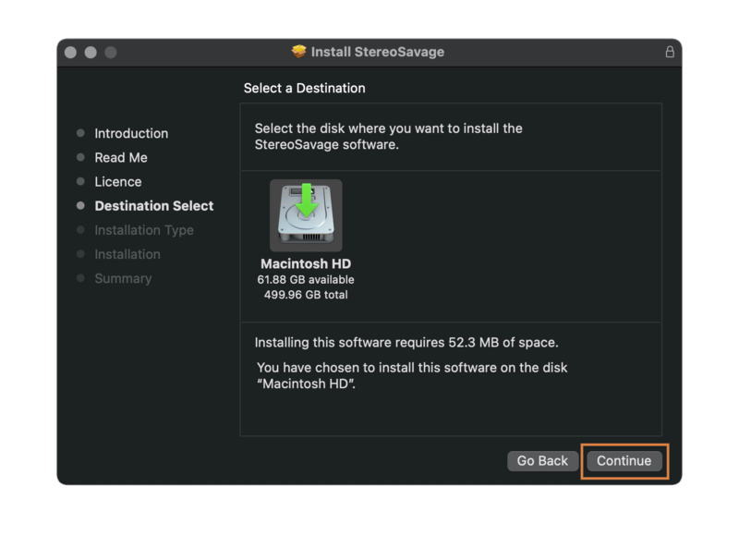Screen dimensions: 739x560
Task: Select the Destination Select step
Action: click(153, 205)
